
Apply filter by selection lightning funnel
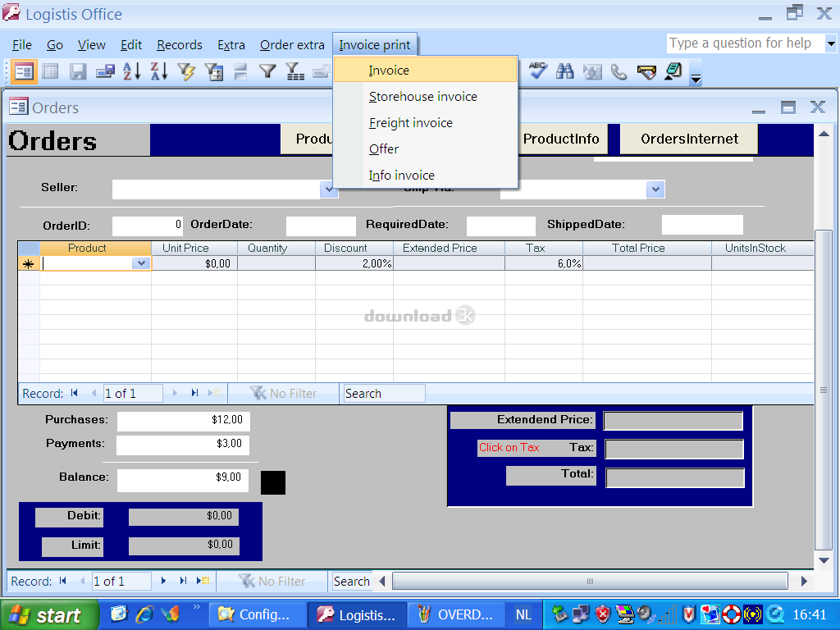pos(186,72)
